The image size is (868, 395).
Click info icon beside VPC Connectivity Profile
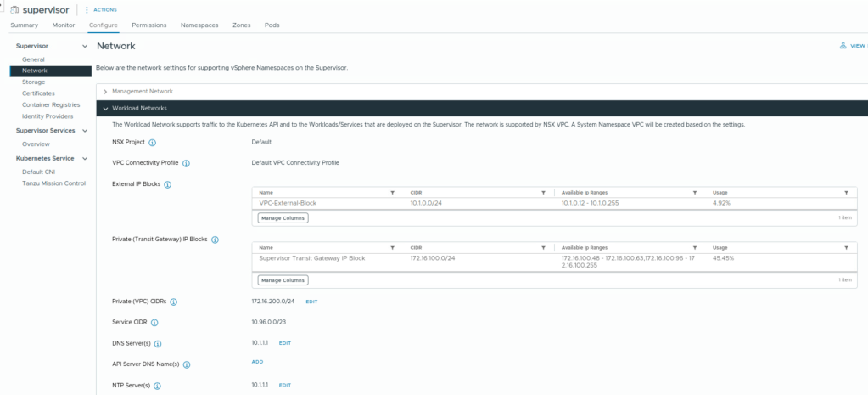[186, 163]
